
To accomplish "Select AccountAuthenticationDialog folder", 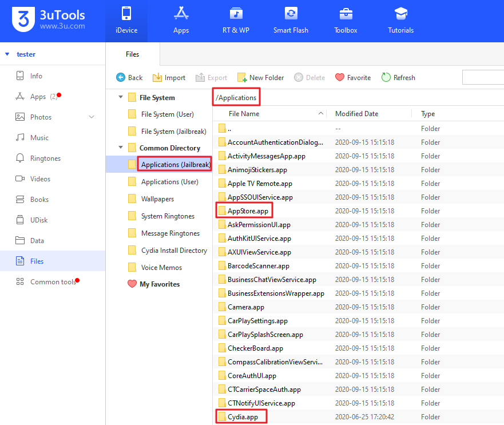I will click(x=358, y=142).
